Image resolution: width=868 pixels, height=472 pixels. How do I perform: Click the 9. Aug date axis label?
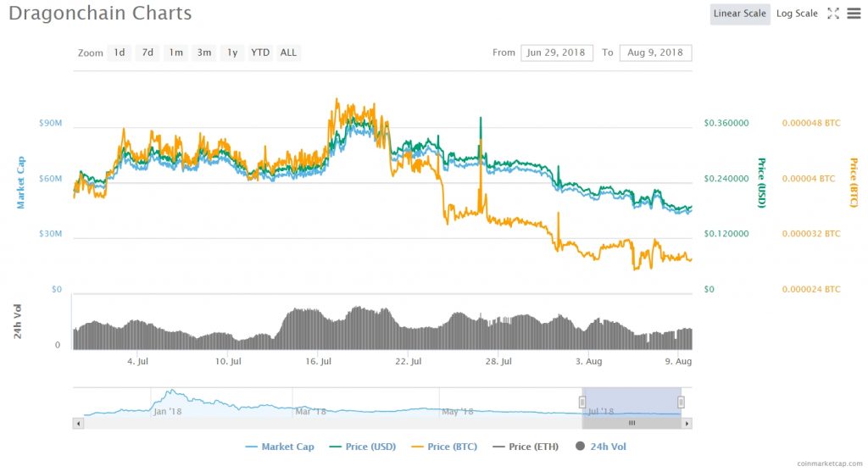click(678, 361)
